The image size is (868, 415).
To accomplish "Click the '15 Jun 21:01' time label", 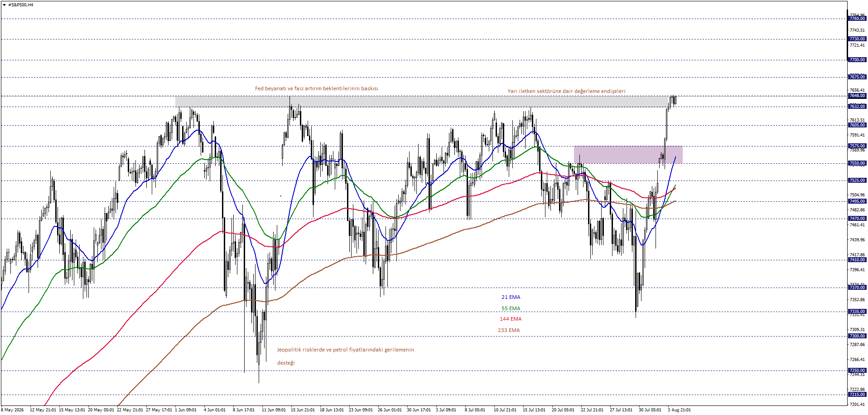I will pyautogui.click(x=303, y=410).
